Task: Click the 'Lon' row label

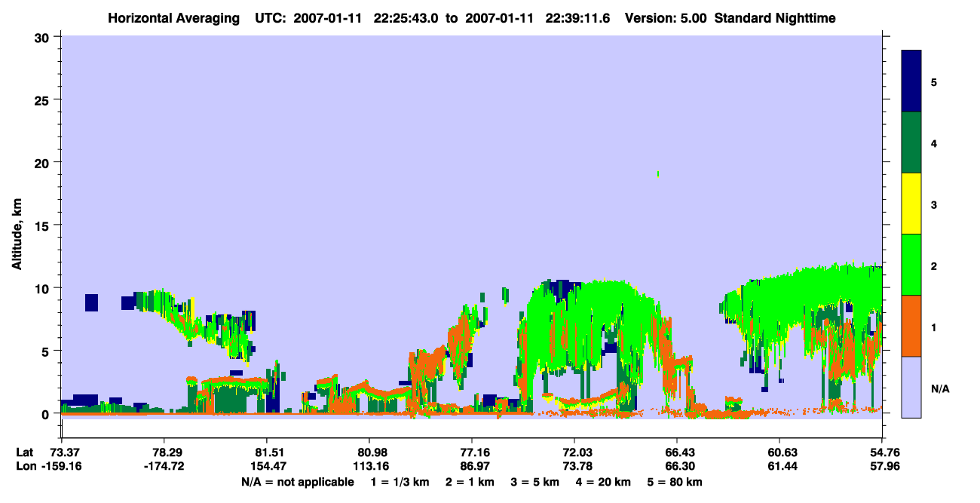Action: pyautogui.click(x=25, y=467)
